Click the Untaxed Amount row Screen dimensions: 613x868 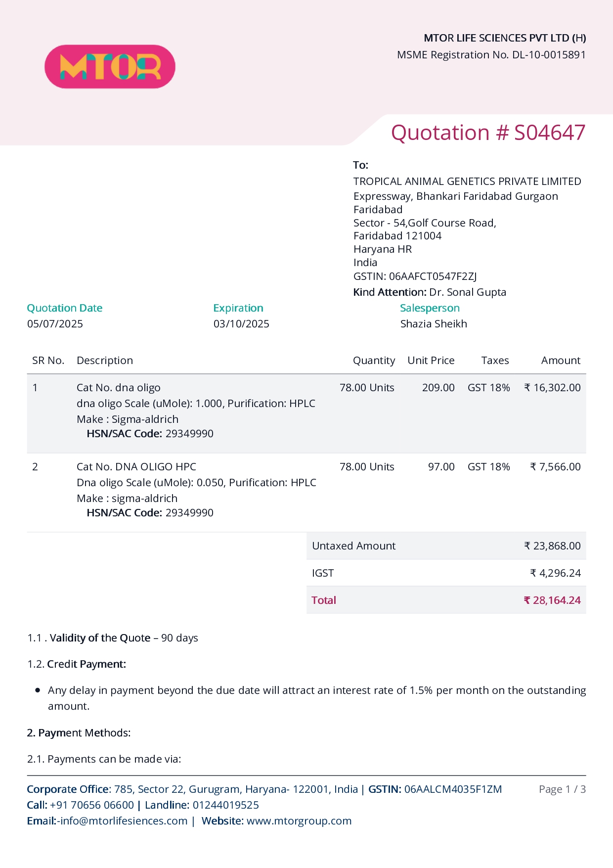[446, 546]
